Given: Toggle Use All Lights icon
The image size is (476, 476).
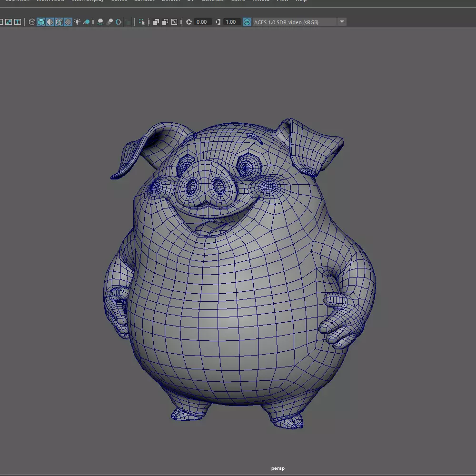Looking at the screenshot, I should (77, 22).
